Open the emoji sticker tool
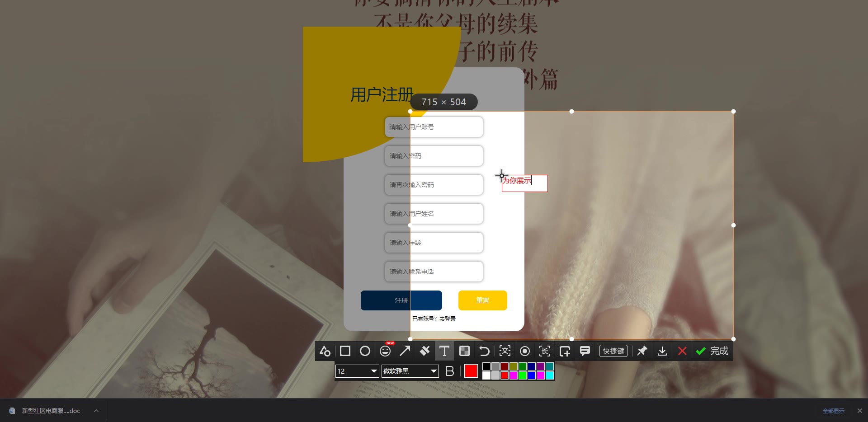 tap(385, 351)
